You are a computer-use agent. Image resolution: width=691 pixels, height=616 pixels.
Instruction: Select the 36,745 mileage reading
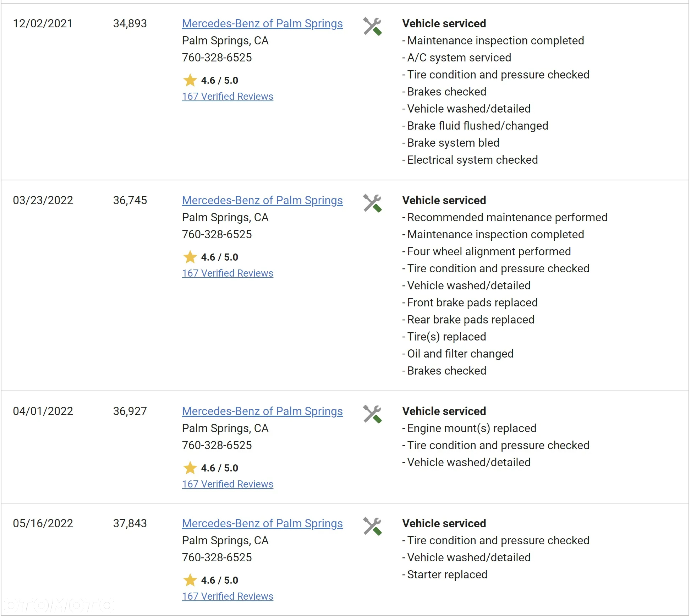(x=130, y=200)
